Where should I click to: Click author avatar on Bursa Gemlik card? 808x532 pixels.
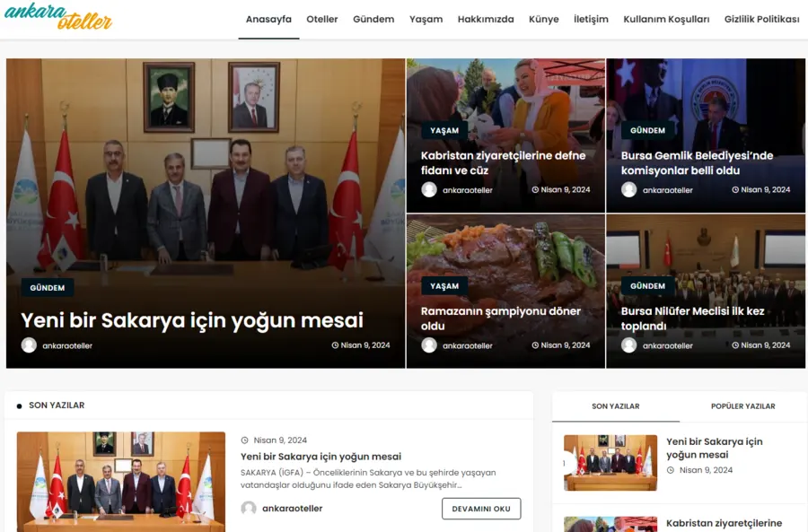(628, 189)
